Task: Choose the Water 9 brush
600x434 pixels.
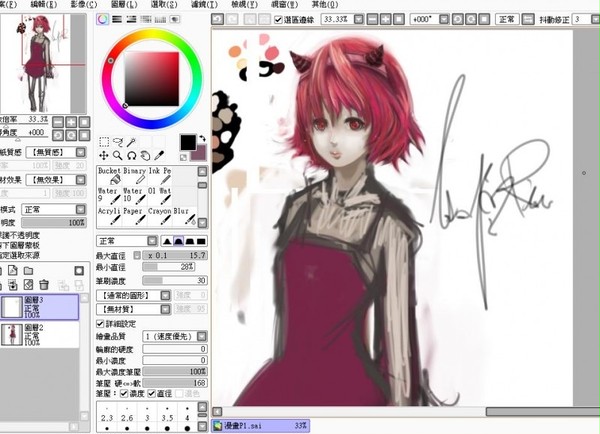Action: click(109, 196)
